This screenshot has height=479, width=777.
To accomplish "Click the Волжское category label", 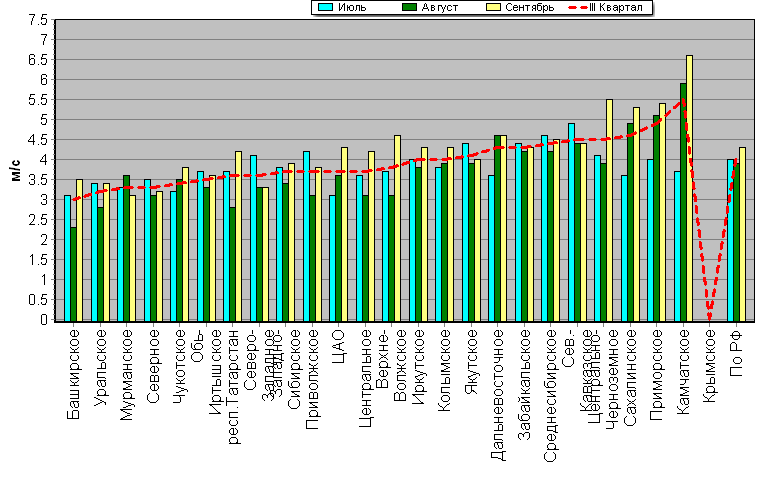I will coord(400,365).
